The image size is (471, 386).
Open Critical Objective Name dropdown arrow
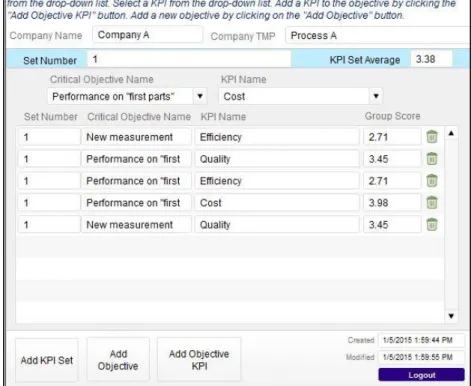pyautogui.click(x=200, y=96)
